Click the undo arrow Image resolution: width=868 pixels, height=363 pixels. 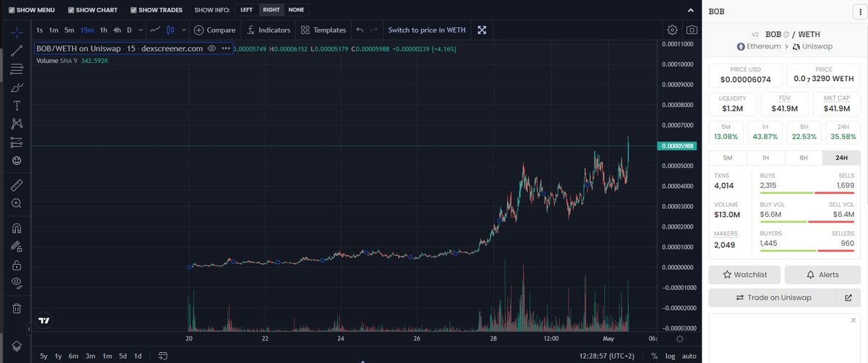360,30
